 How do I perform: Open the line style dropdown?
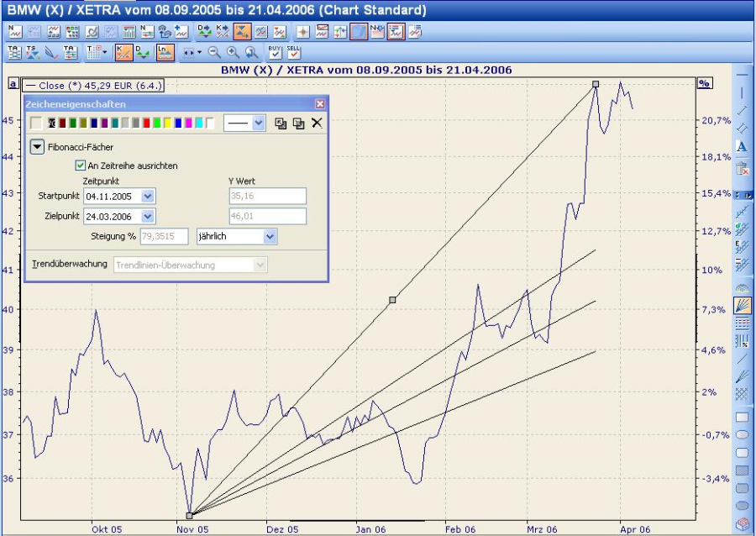[258, 123]
